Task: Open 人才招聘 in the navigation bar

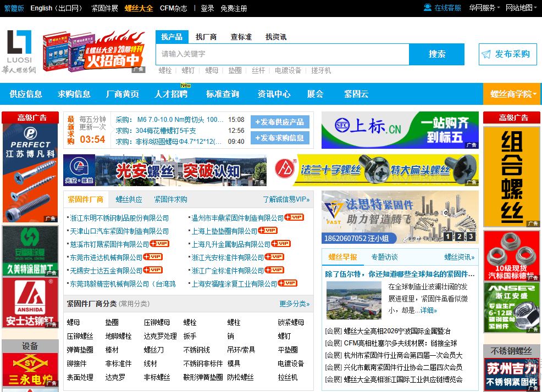Action: coord(171,94)
